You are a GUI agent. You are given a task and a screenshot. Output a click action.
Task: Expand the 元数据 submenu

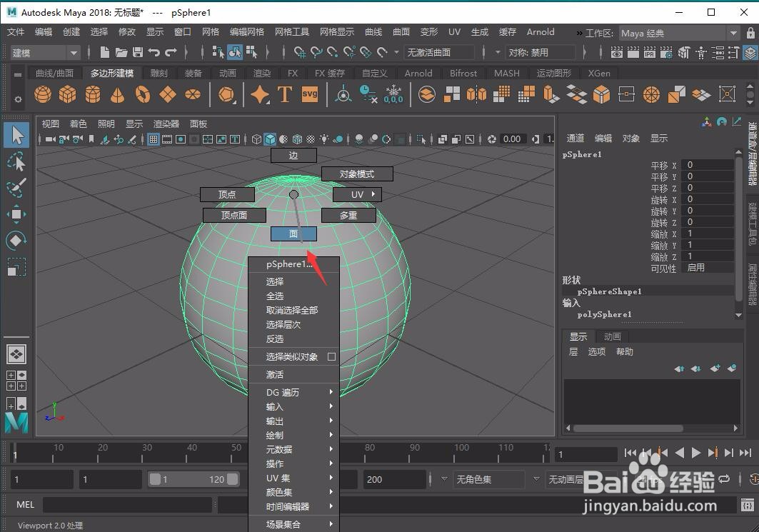coord(293,449)
